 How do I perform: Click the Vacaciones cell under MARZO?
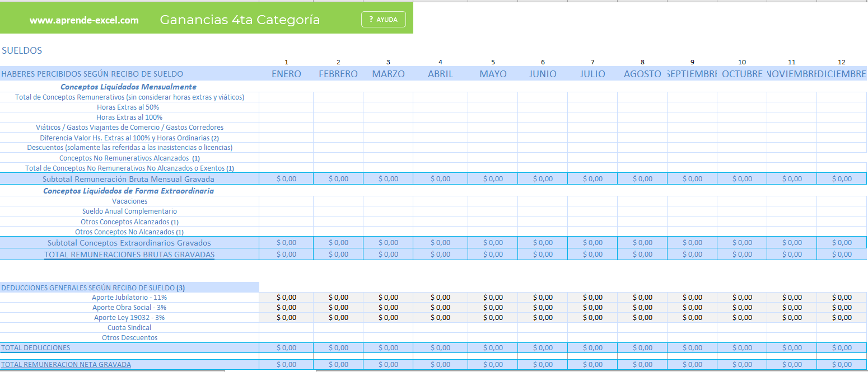(x=388, y=201)
